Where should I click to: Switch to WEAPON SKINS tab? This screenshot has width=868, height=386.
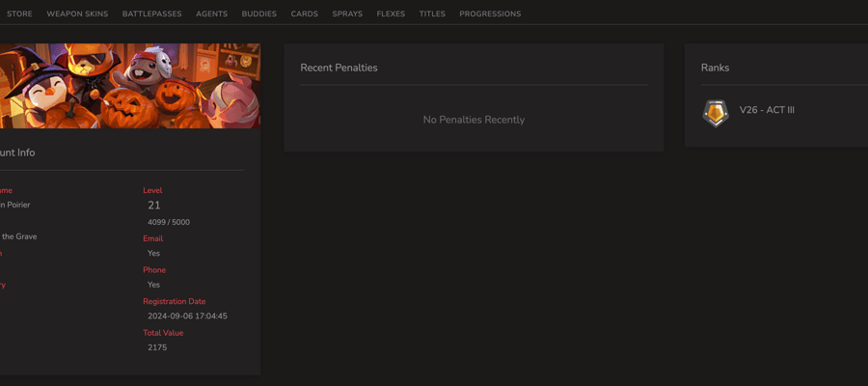click(77, 14)
